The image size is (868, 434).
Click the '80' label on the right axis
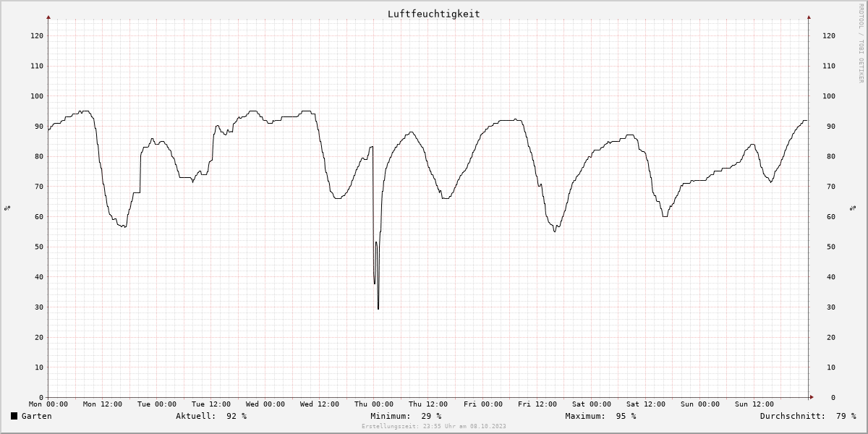pos(831,156)
